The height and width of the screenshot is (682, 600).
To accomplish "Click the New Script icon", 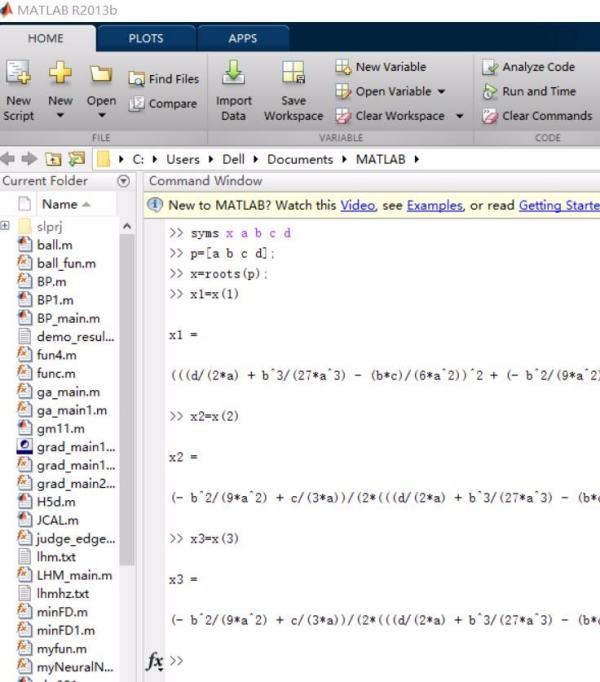I will click(18, 72).
